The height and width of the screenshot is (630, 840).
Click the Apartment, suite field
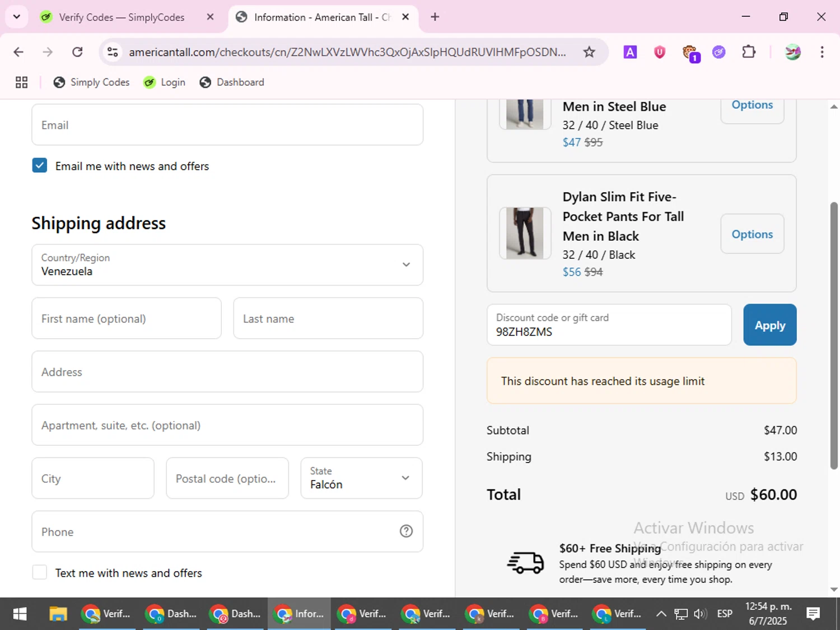[x=227, y=425]
